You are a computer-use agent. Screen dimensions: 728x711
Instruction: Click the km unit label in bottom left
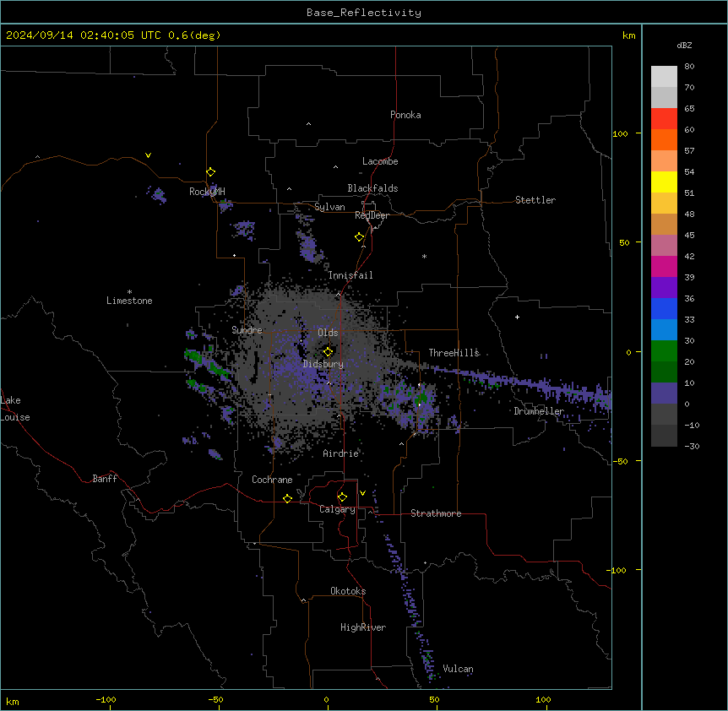13,701
